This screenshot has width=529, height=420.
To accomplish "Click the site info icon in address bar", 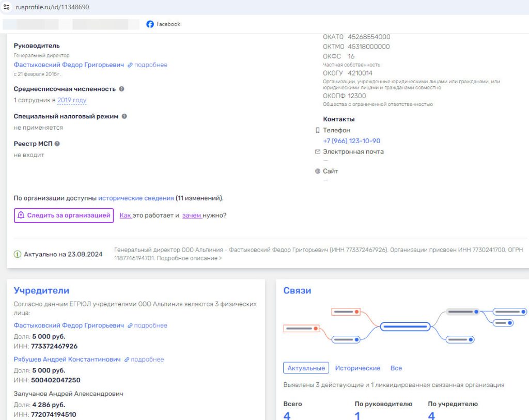I will pos(7,8).
